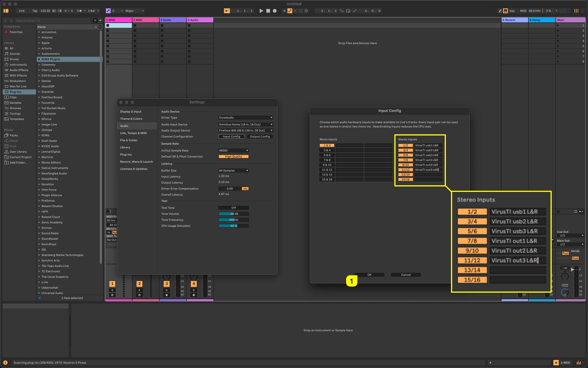Select Plug-Ins settings tab
Image resolution: width=588 pixels, height=368 pixels.
126,155
